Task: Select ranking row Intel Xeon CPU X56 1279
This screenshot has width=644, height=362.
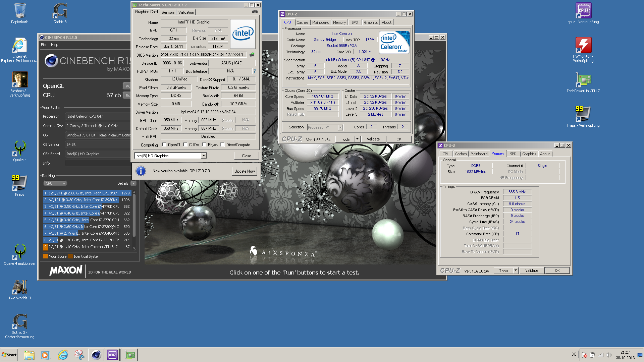Action: 87,193
